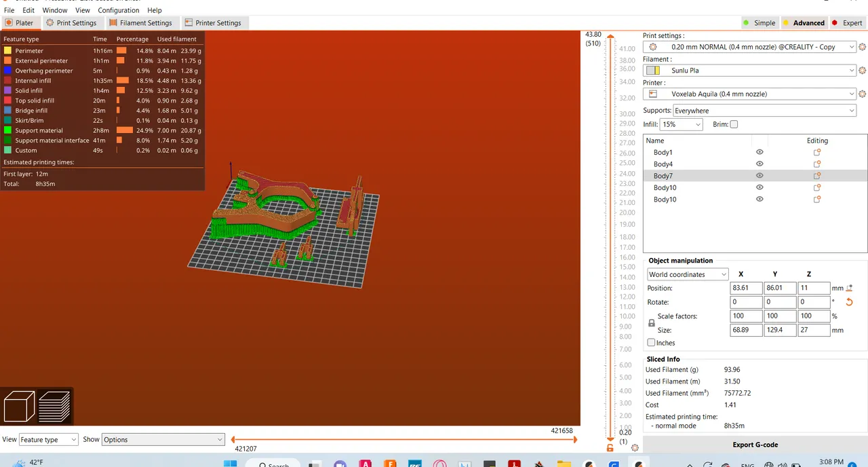Click the Export G-code button
Viewport: 868px width, 467px height.
pyautogui.click(x=755, y=445)
